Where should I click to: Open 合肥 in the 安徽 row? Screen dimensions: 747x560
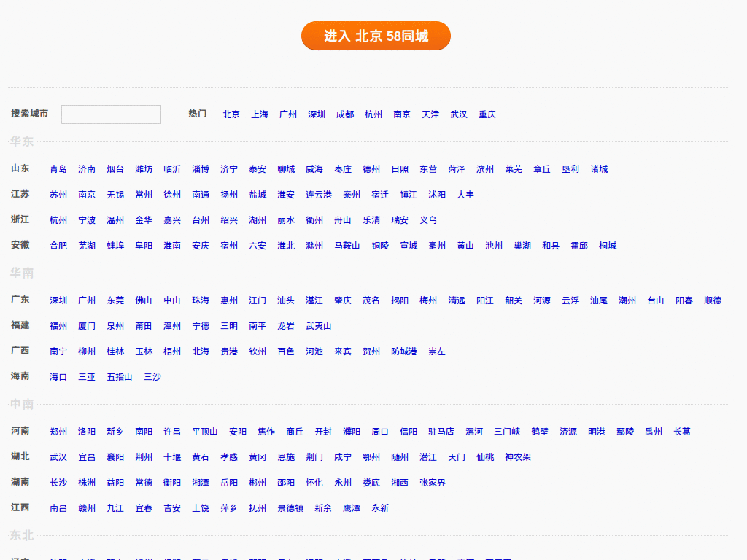[x=58, y=246]
